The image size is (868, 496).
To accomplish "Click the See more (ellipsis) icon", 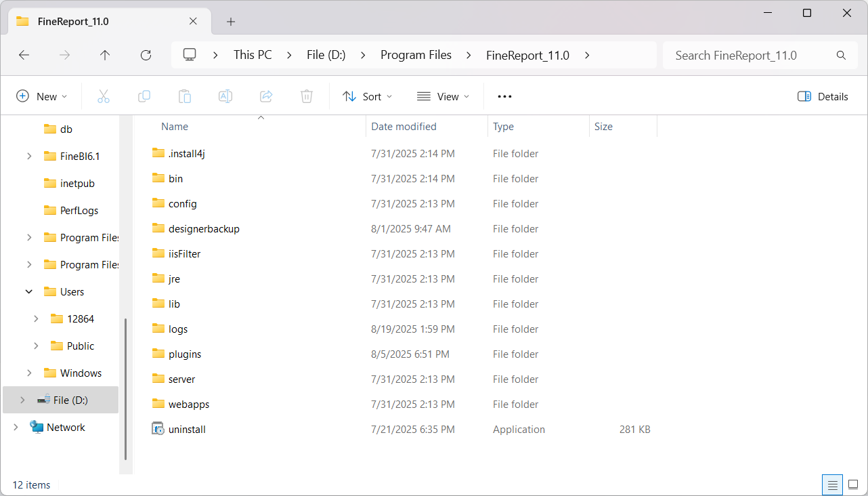I will [x=504, y=96].
